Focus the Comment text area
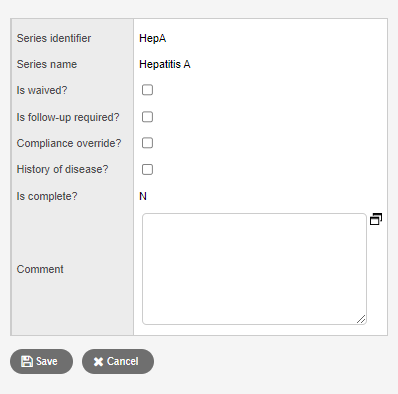 tap(254, 269)
